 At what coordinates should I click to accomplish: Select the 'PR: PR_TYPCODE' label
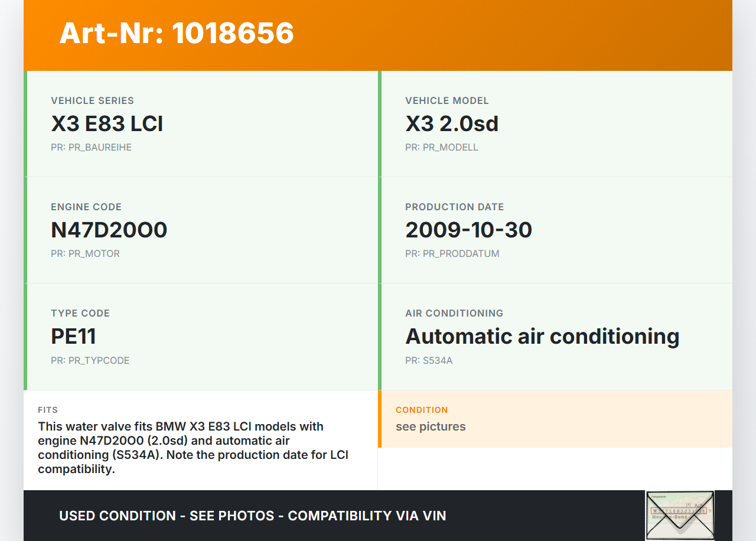coord(90,360)
